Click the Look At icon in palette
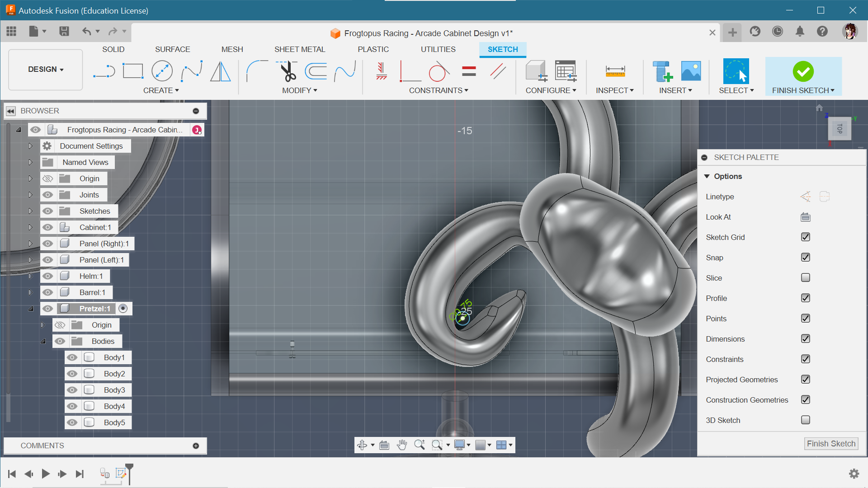Viewport: 868px width, 488px height. coord(806,217)
